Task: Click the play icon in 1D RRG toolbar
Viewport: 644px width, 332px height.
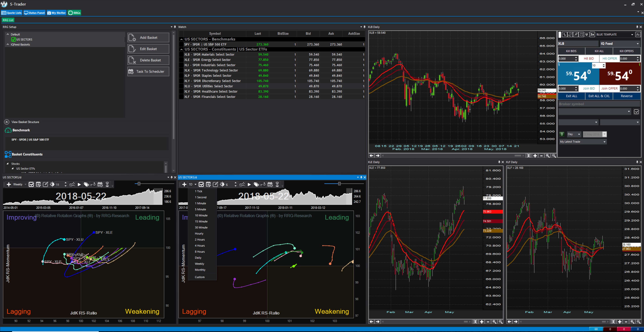Action: point(249,184)
